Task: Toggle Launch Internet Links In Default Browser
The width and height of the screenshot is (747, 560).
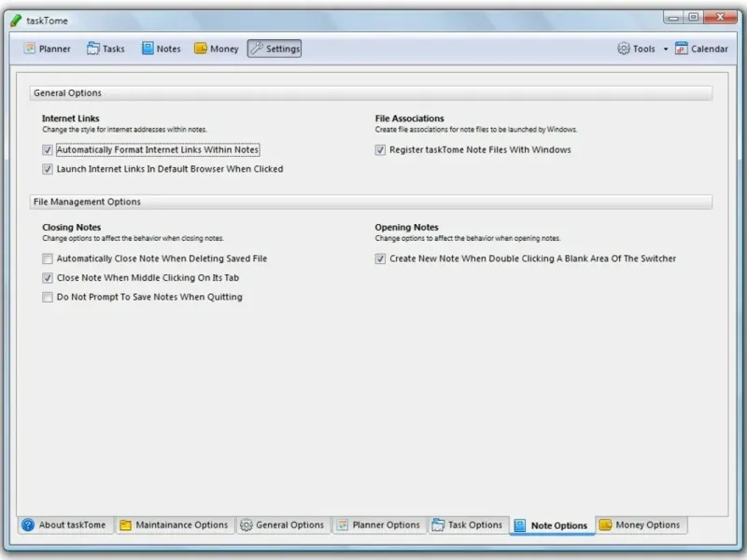Action: tap(48, 169)
